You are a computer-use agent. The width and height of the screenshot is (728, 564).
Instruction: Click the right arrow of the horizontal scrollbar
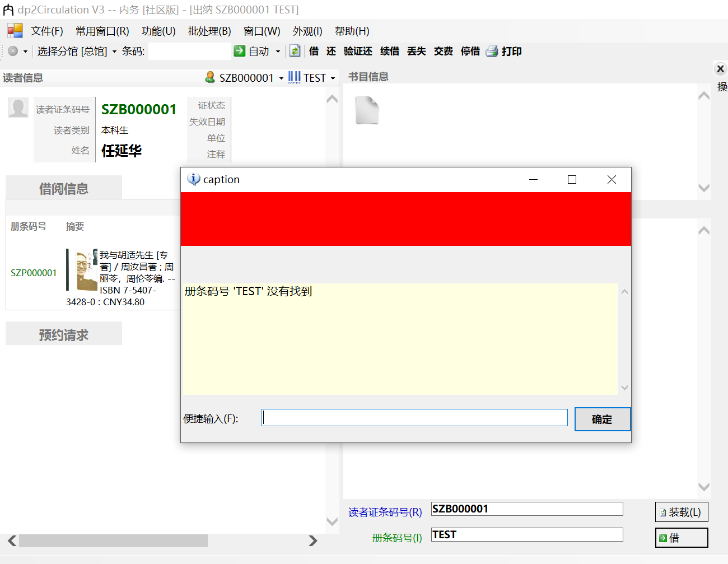[312, 541]
